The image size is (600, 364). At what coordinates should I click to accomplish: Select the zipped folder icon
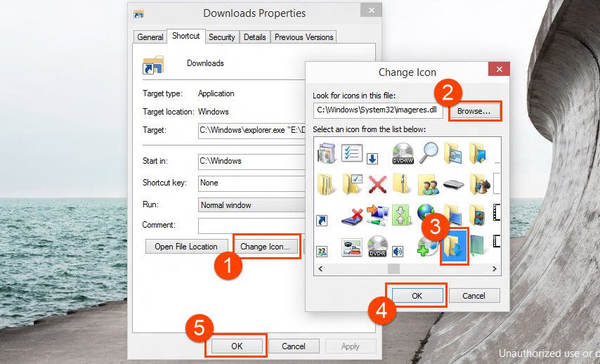click(403, 184)
